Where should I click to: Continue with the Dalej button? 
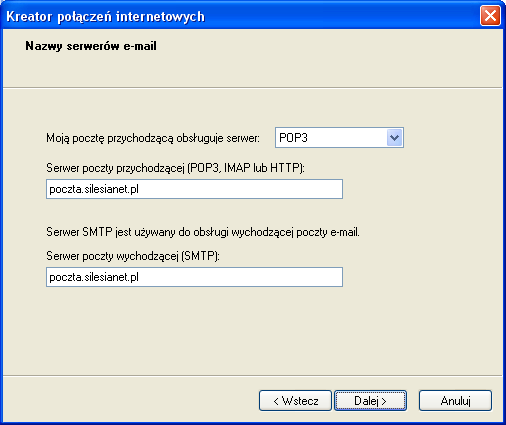[370, 401]
